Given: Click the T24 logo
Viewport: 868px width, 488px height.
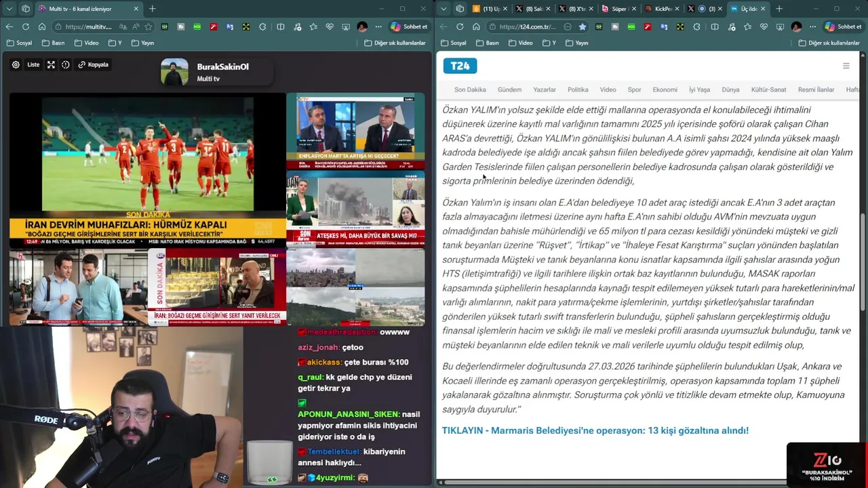Looking at the screenshot, I should point(460,66).
